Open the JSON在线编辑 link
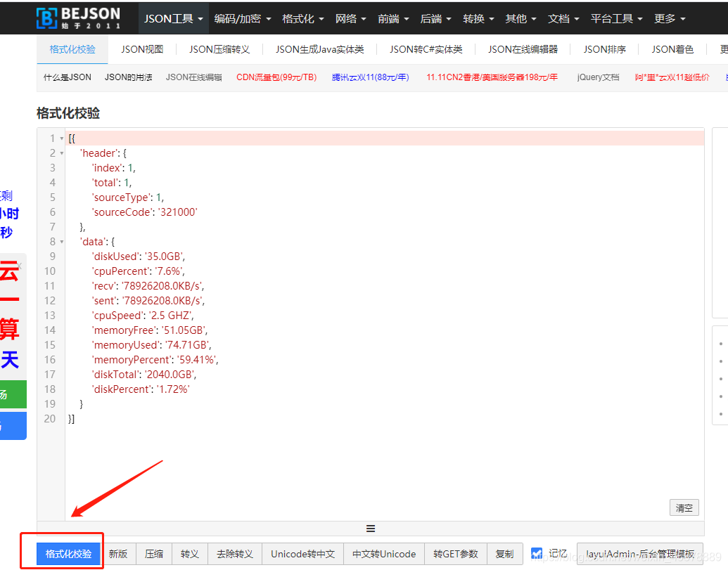Screen dimensions: 728x570 click(x=193, y=77)
